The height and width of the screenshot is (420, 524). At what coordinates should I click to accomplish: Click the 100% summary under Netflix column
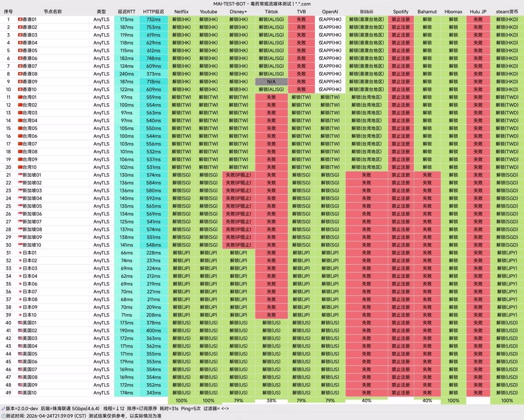point(181,400)
